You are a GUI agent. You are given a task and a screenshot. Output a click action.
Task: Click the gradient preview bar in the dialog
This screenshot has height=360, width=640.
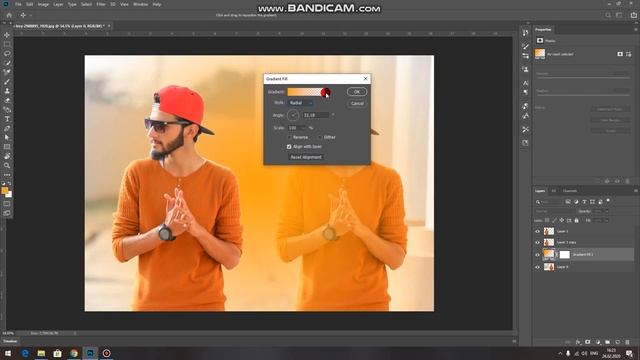click(x=305, y=92)
